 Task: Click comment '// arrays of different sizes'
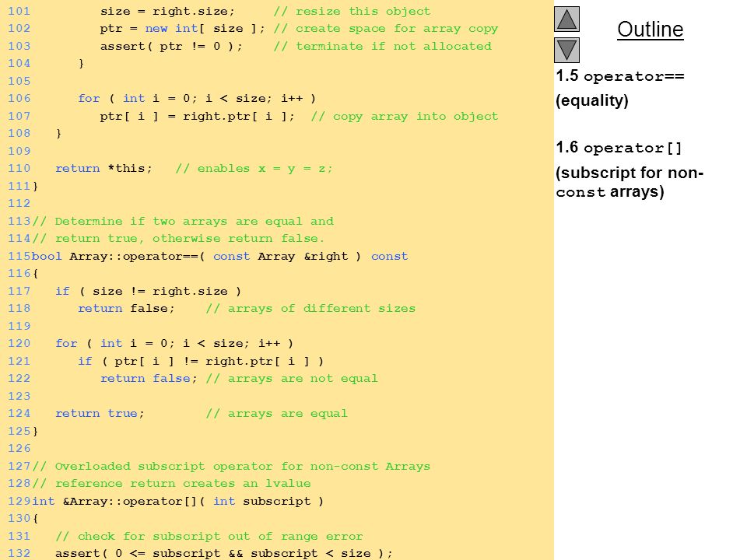coord(310,309)
